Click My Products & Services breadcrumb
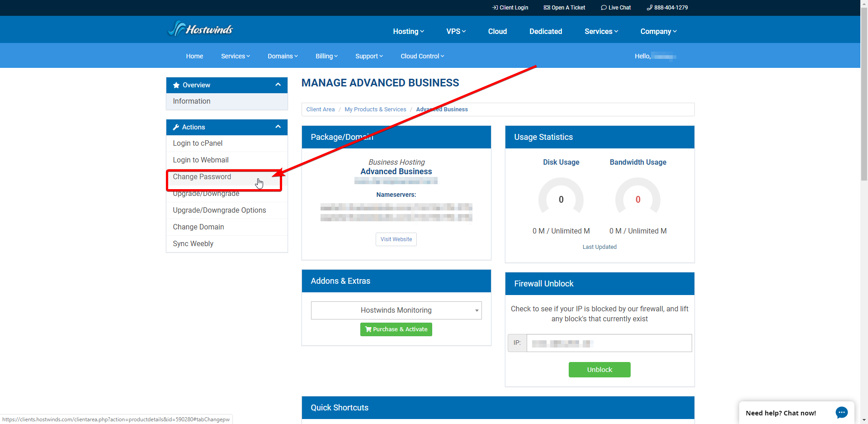Image resolution: width=868 pixels, height=424 pixels. click(375, 110)
